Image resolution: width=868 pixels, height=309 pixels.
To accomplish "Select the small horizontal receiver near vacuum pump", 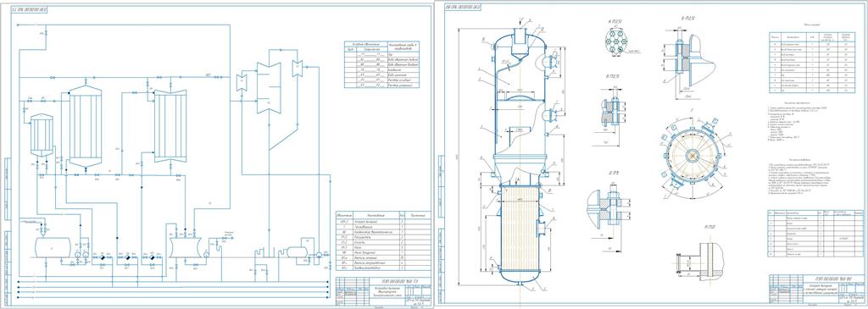I will (x=292, y=252).
